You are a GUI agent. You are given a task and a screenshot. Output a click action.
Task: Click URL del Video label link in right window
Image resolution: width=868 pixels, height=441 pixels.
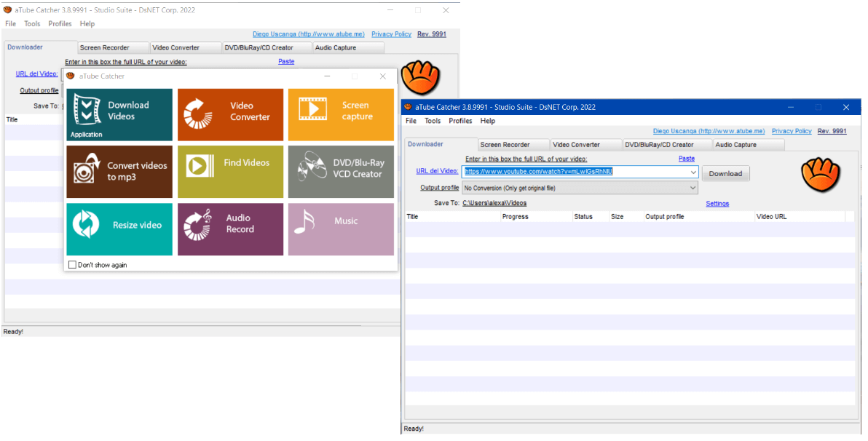[438, 171]
